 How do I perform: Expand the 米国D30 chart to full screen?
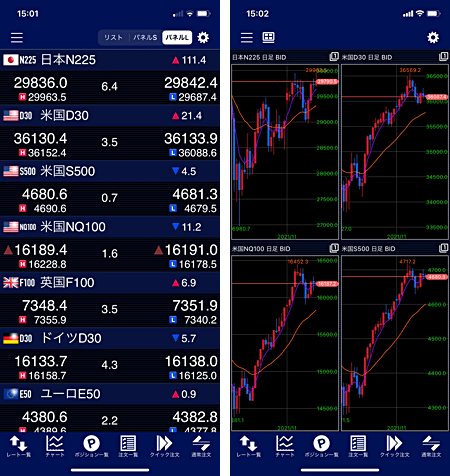(443, 57)
